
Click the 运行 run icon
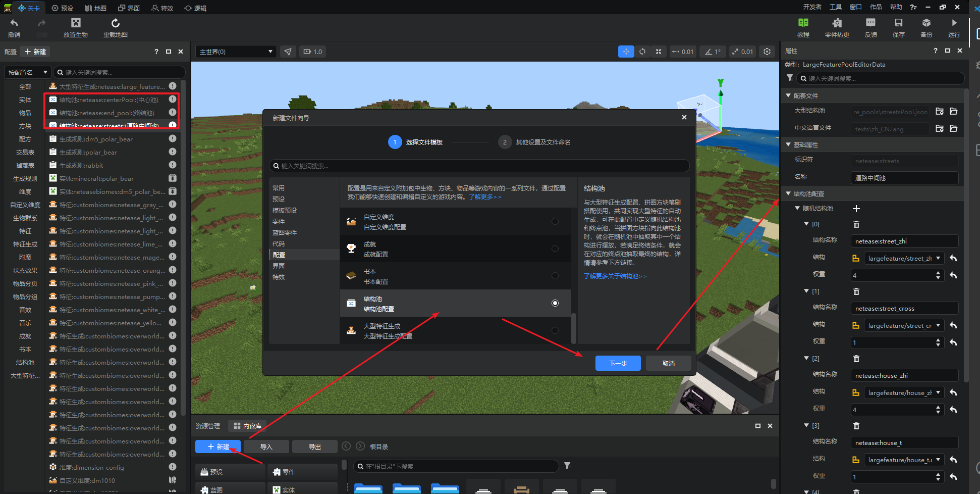coord(954,23)
